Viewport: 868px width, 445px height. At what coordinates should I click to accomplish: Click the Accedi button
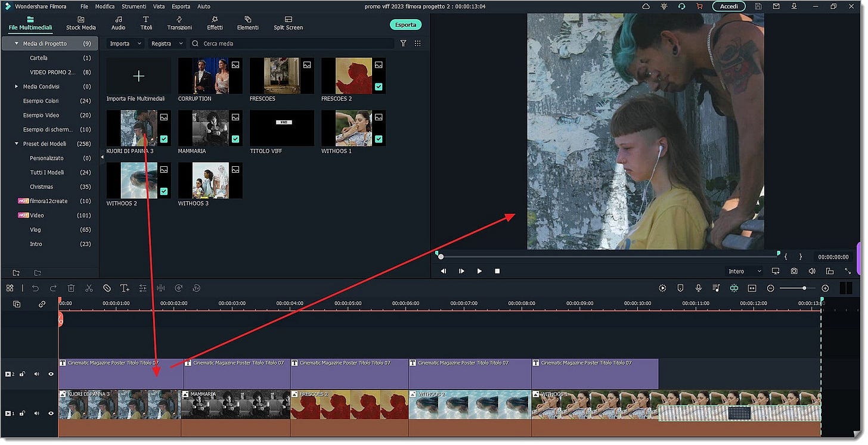point(728,7)
